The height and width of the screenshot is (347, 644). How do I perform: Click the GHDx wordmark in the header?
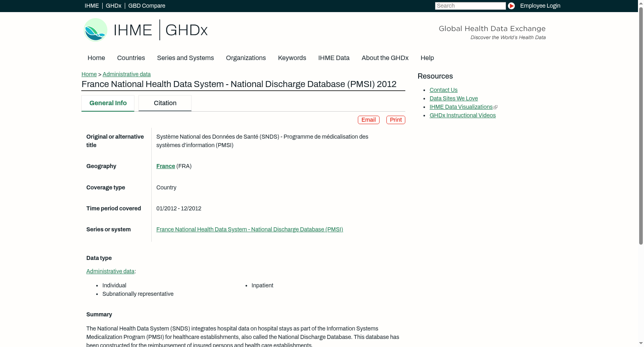coord(186,30)
